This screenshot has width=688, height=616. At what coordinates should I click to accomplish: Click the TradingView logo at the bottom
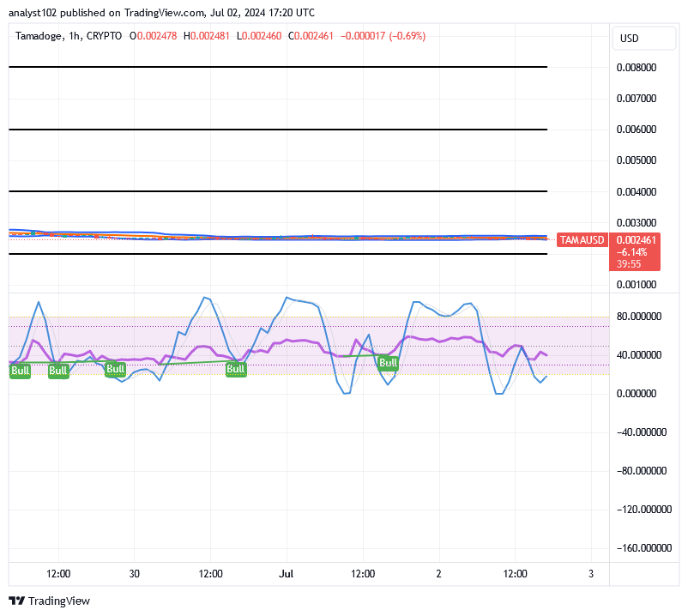coord(49,601)
